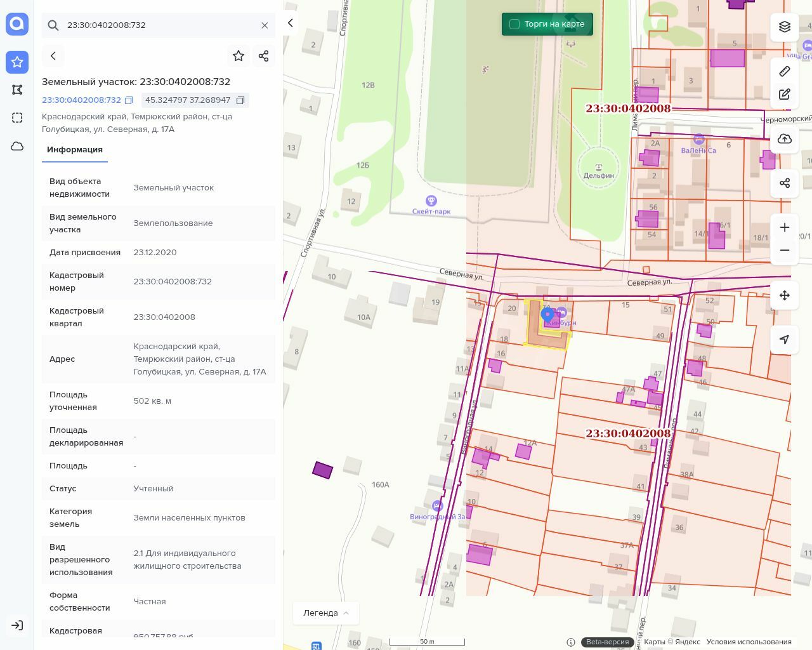The height and width of the screenshot is (650, 812).
Task: Open Условия использования link
Action: point(749,642)
